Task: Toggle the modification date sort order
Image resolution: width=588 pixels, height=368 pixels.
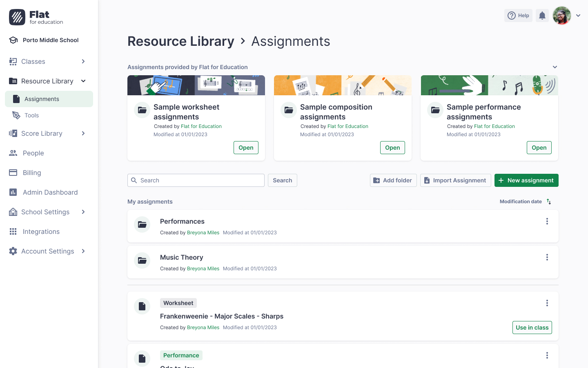Action: [549, 202]
